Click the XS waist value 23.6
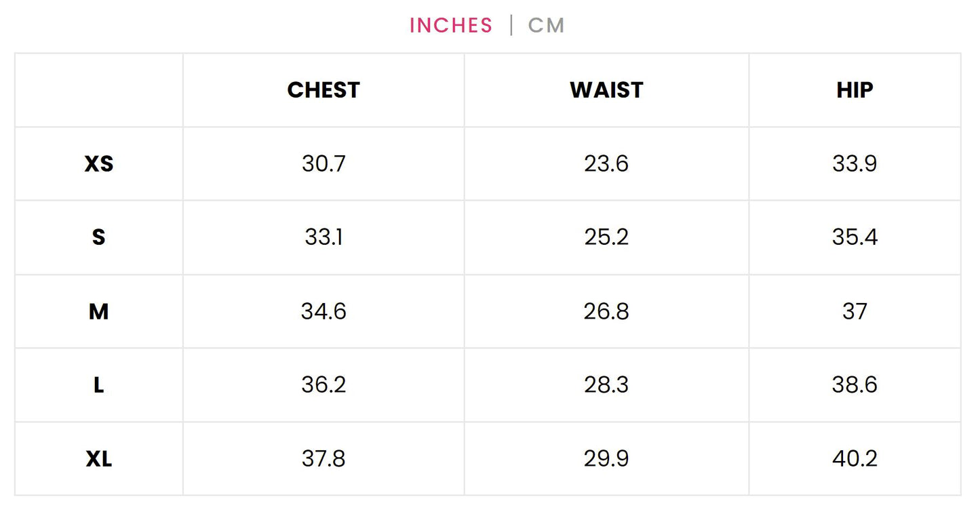 [606, 164]
